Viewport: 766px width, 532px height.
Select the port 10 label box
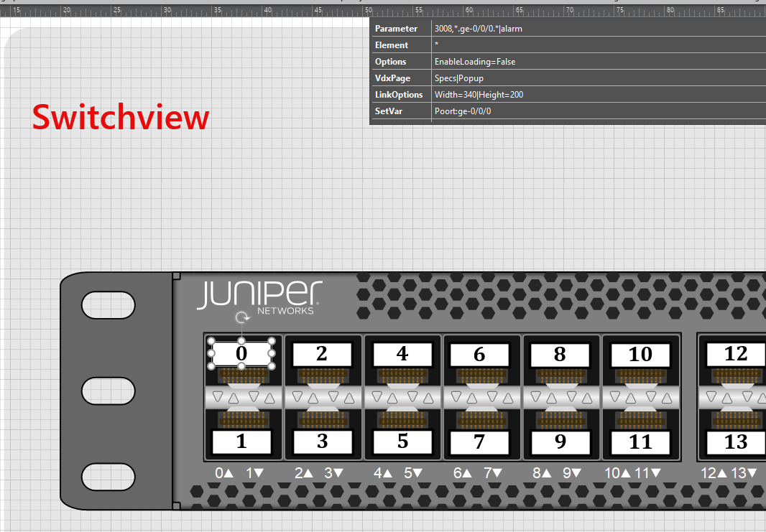640,354
